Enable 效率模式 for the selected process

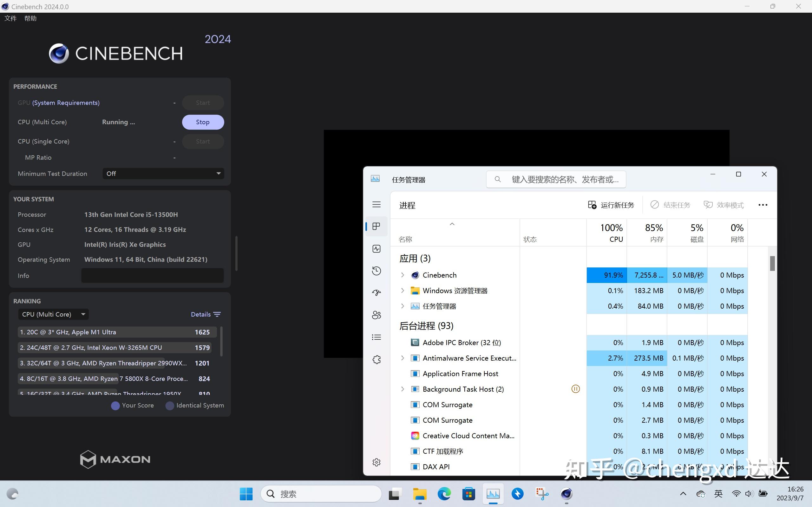point(724,205)
